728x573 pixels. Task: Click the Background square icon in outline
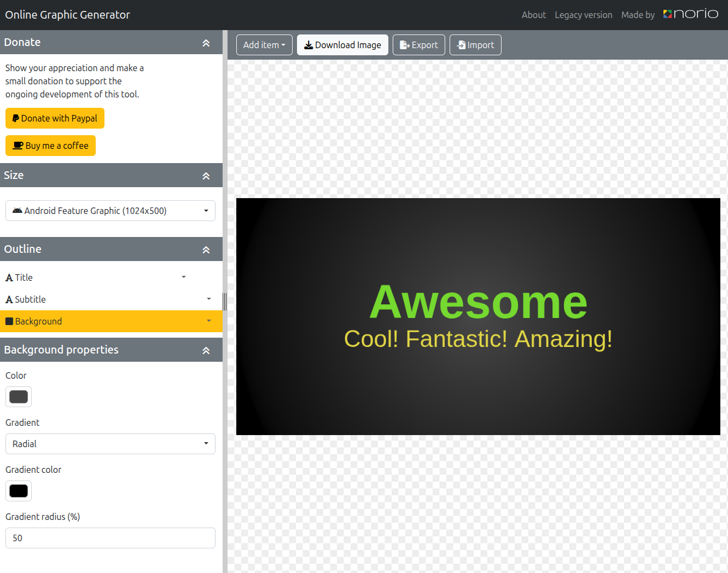click(9, 321)
